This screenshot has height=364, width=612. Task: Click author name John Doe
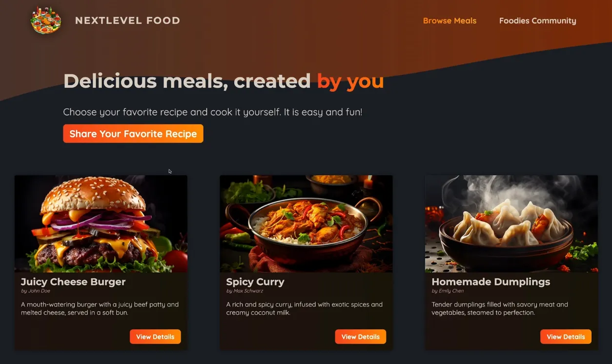[x=39, y=291]
